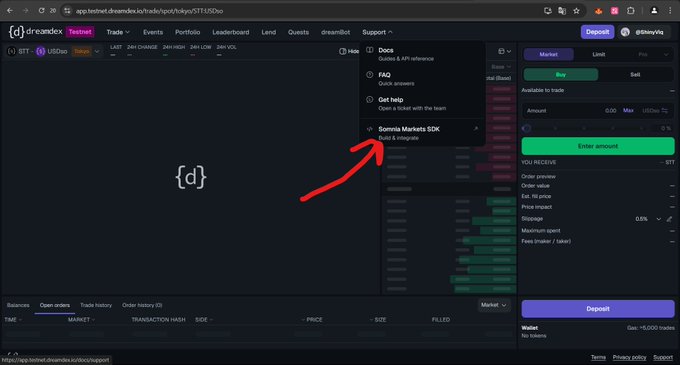The image size is (680, 365).
Task: Switch to the Order history tab
Action: pyautogui.click(x=142, y=305)
